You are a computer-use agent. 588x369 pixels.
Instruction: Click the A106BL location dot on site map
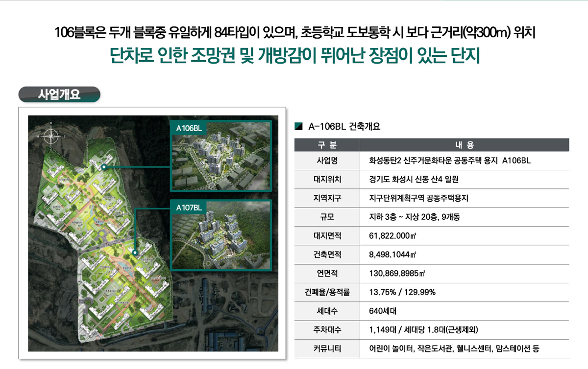point(104,168)
